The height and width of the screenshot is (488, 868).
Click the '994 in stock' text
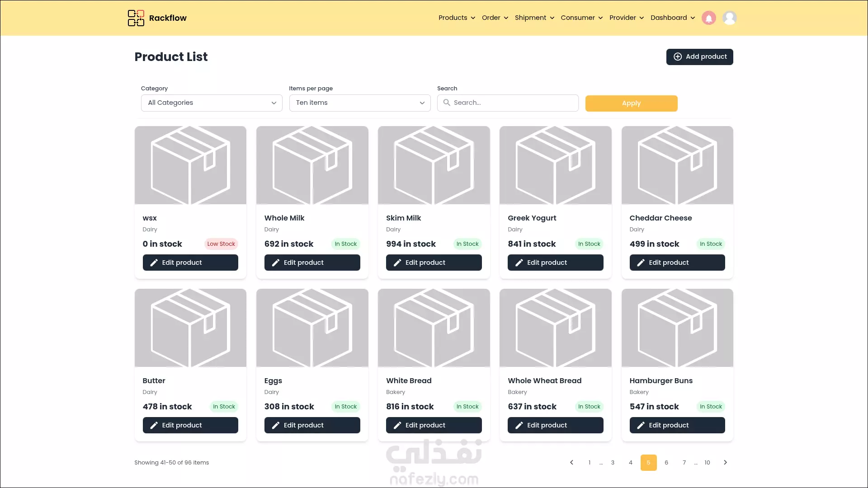[x=411, y=244]
